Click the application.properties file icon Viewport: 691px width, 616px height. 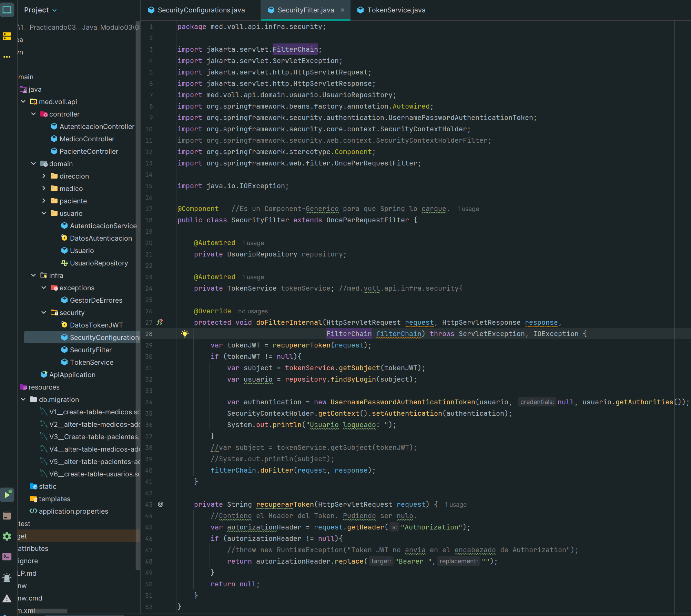(x=33, y=511)
